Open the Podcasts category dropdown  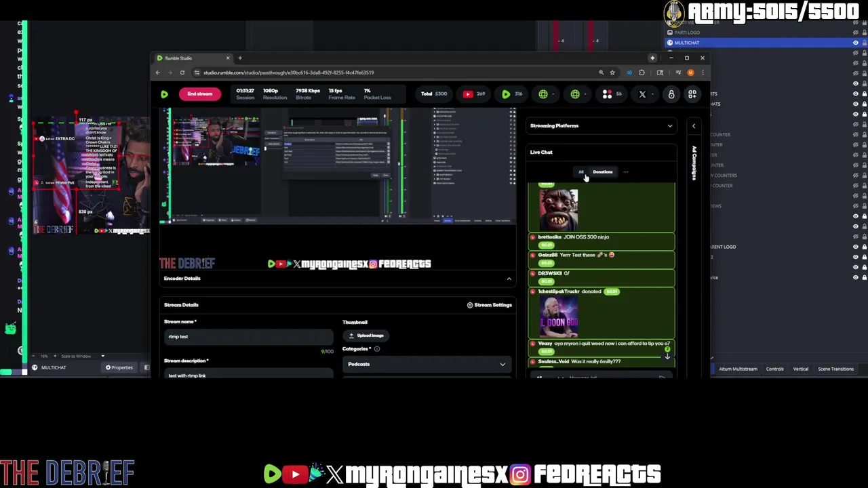pos(425,365)
